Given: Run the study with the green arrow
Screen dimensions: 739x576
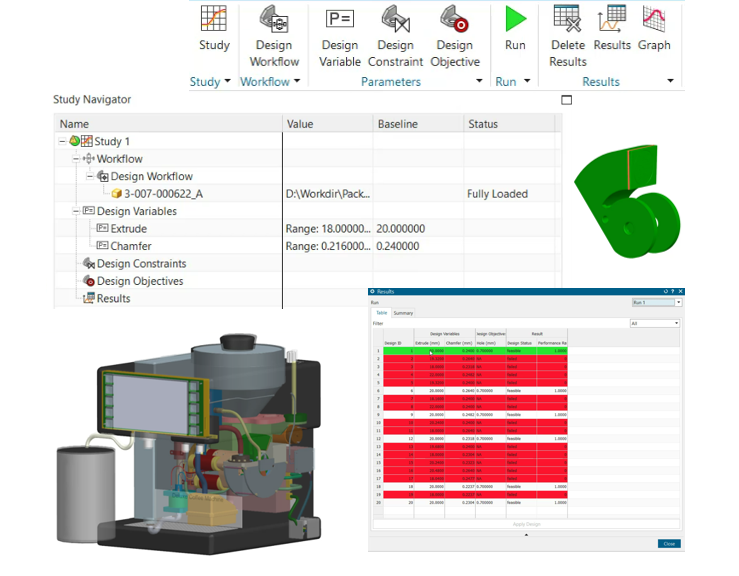Looking at the screenshot, I should click(515, 21).
